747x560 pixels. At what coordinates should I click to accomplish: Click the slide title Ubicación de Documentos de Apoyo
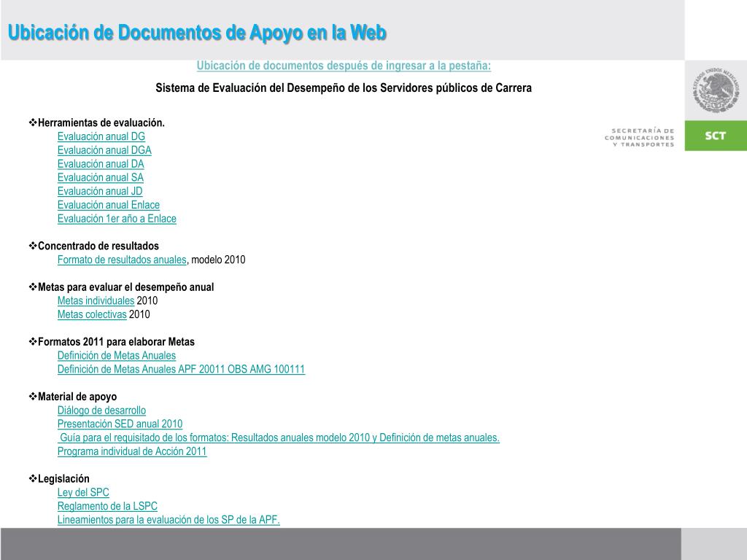pyautogui.click(x=197, y=32)
